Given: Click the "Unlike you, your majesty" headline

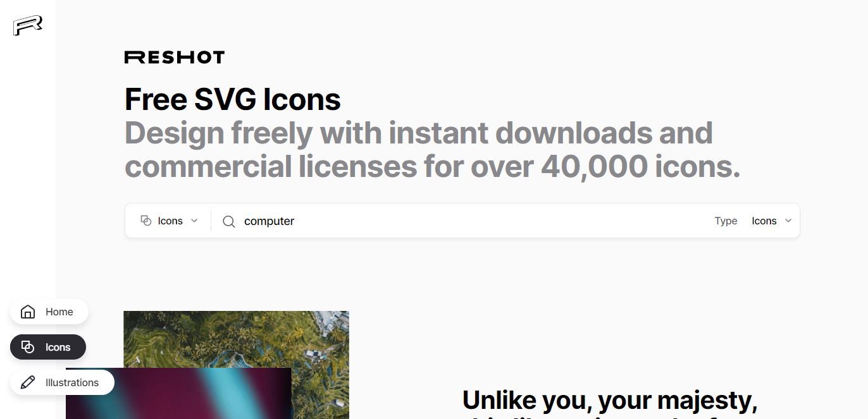Looking at the screenshot, I should tap(610, 400).
